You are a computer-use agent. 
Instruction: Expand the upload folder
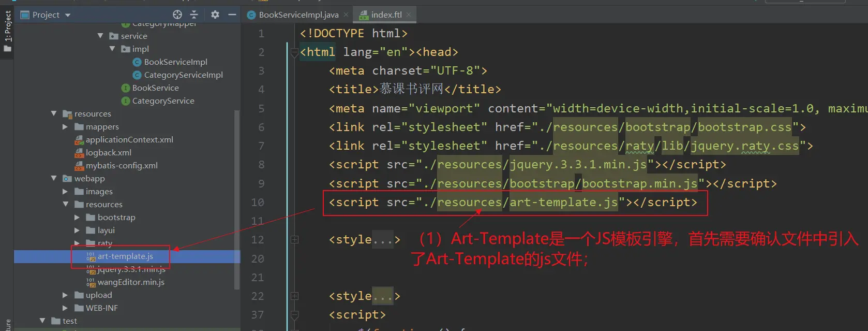click(x=65, y=295)
